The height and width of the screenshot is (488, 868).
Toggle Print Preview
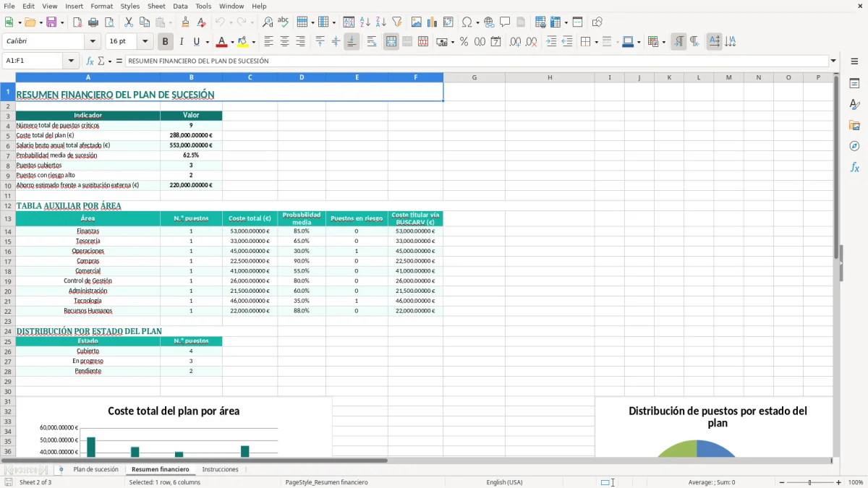[x=109, y=22]
